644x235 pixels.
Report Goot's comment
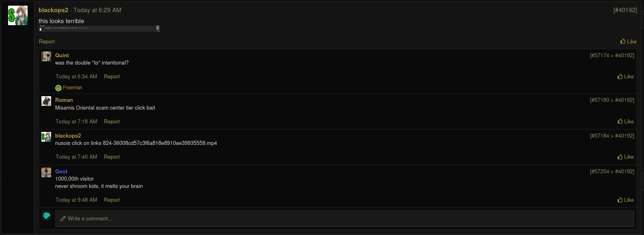(112, 200)
